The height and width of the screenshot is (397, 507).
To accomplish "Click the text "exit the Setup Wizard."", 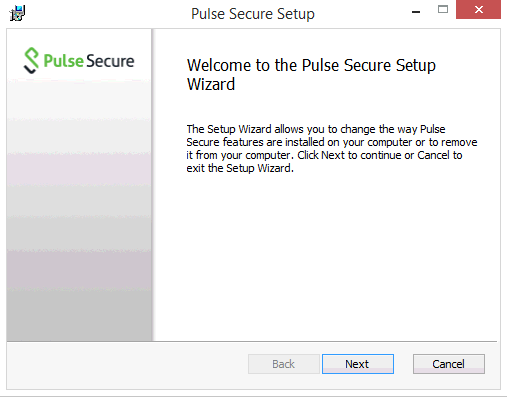I will click(x=240, y=168).
